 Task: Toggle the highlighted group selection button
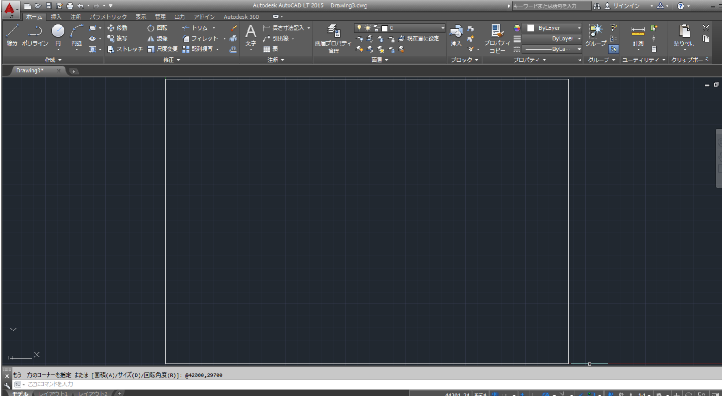pyautogui.click(x=614, y=49)
